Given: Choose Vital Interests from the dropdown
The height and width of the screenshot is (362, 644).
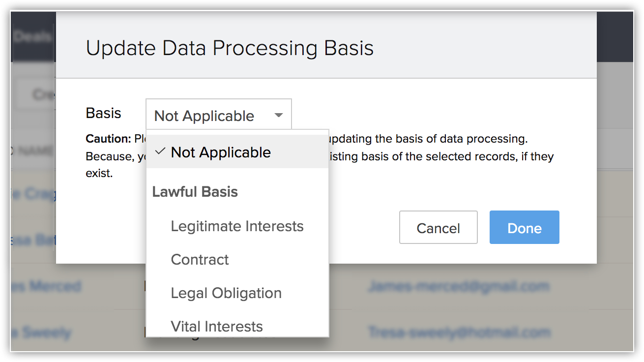Looking at the screenshot, I should [x=217, y=326].
